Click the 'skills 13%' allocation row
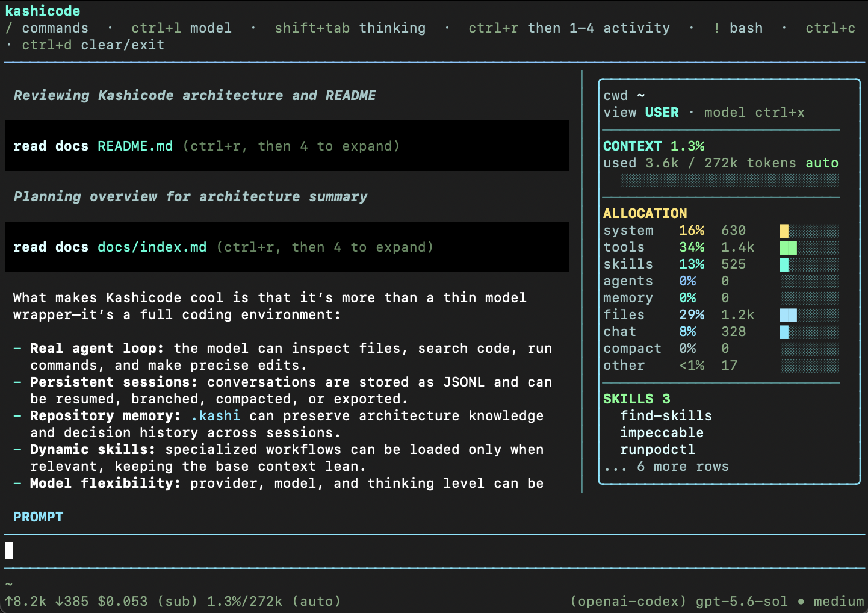This screenshot has height=613, width=868. pos(721,264)
